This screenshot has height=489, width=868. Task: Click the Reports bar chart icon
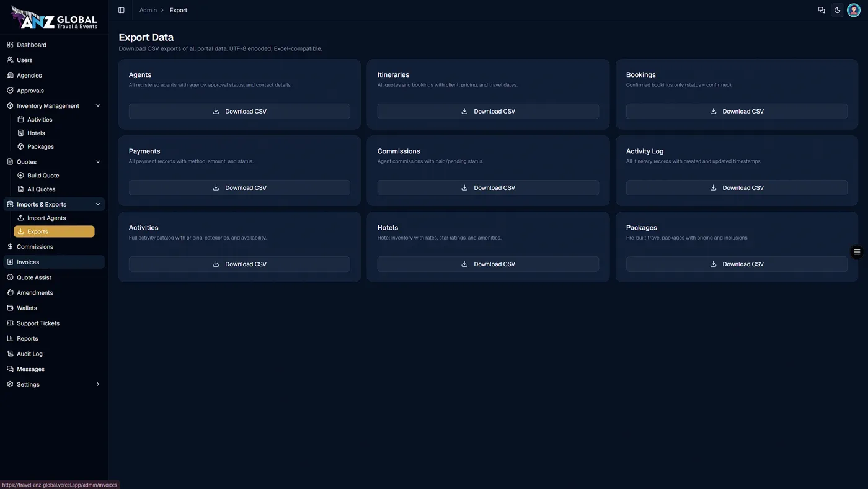coord(10,338)
